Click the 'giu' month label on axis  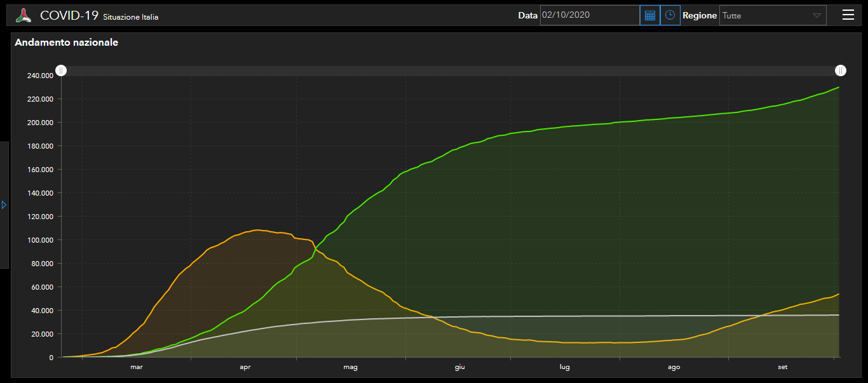pos(459,367)
